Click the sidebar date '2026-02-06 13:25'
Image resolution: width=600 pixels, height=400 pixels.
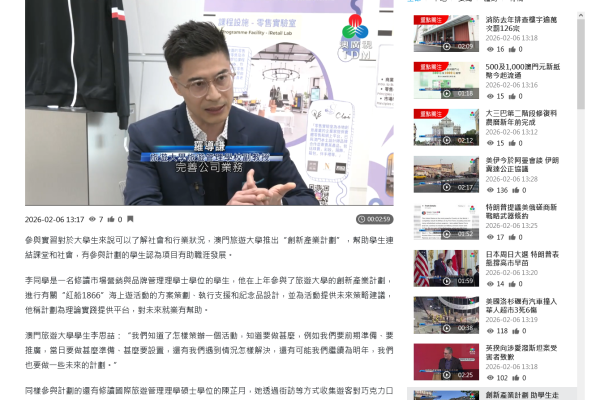pyautogui.click(x=512, y=226)
